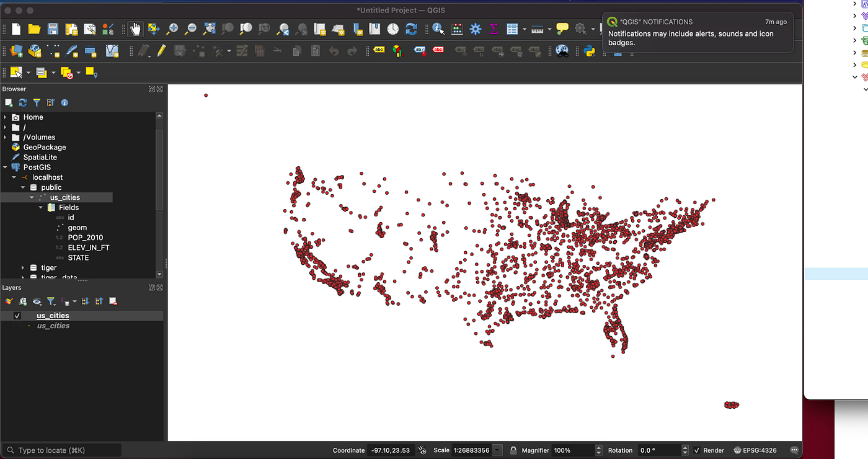Image resolution: width=868 pixels, height=459 pixels.
Task: Click the Pan Map to Selection icon
Action: (154, 29)
